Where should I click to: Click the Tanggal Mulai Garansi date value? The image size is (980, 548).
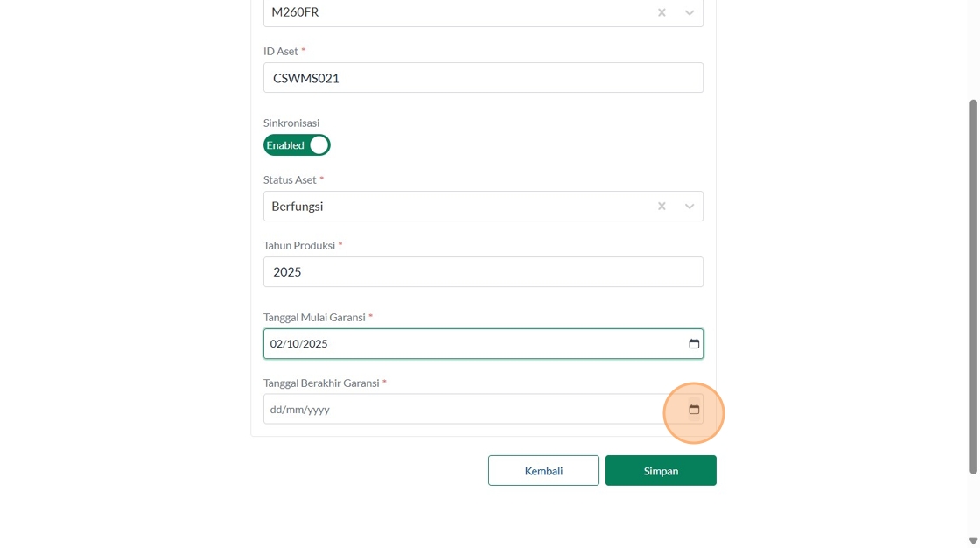pos(299,344)
